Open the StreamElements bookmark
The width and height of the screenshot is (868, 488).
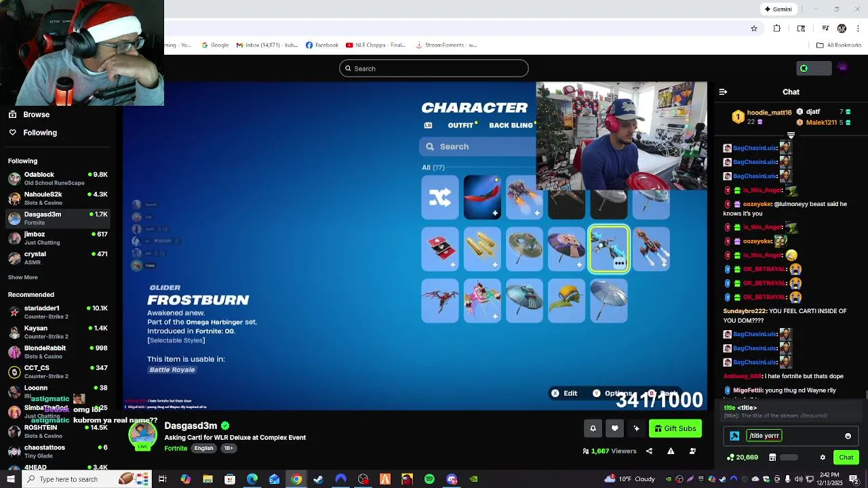pos(446,45)
